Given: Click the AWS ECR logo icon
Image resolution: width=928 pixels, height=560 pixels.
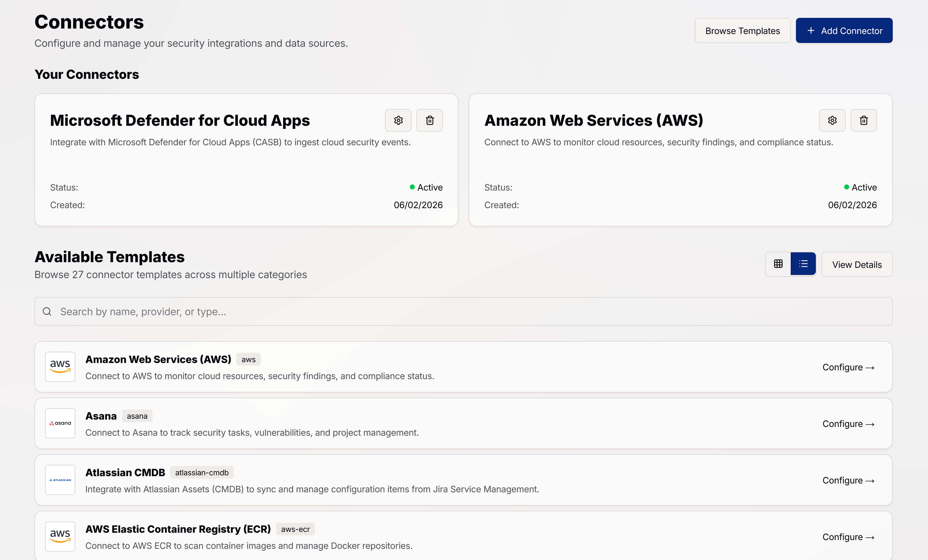Looking at the screenshot, I should click(x=60, y=536).
